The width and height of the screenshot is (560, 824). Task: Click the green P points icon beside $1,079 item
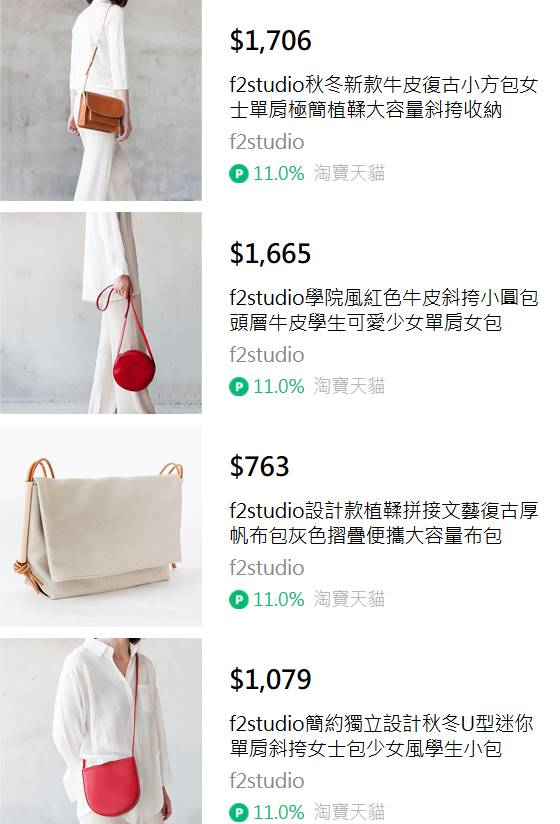(x=238, y=812)
